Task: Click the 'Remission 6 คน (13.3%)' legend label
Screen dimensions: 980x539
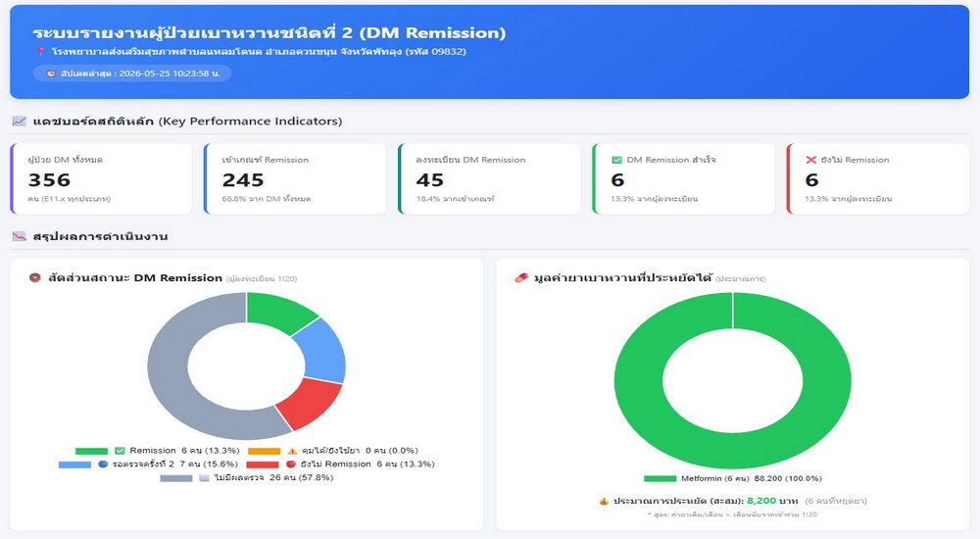Action: coord(185,450)
